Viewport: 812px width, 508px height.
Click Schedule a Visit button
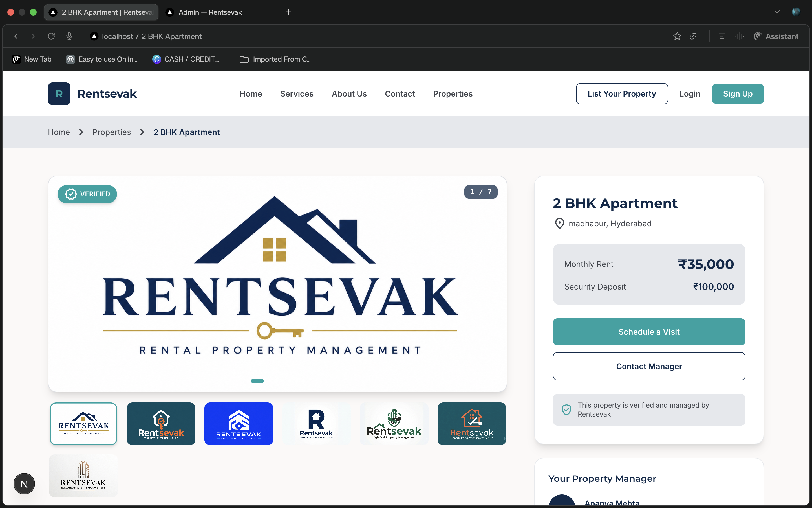tap(649, 332)
